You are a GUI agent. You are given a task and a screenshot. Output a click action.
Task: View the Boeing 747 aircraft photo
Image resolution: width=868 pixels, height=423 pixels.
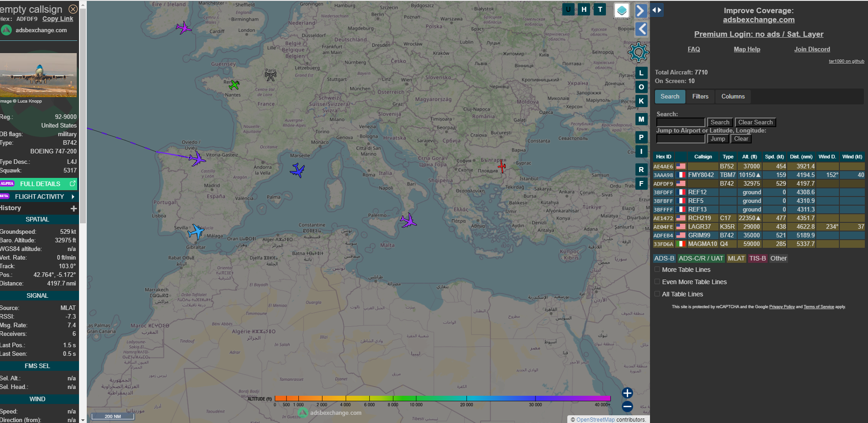click(x=38, y=75)
